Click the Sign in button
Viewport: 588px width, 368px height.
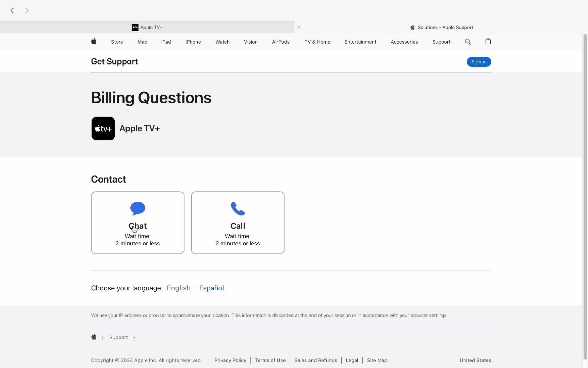point(479,62)
